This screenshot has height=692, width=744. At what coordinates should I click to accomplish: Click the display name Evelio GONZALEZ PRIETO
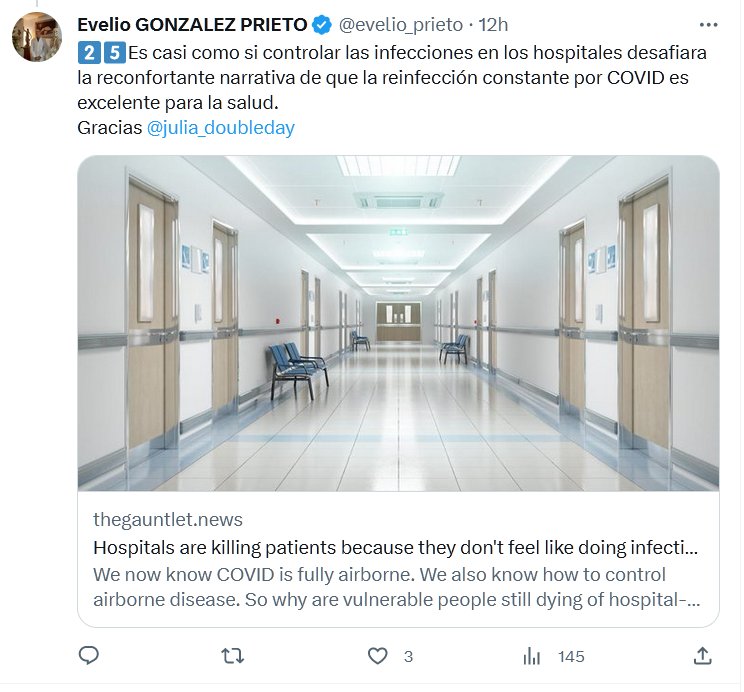(x=192, y=24)
